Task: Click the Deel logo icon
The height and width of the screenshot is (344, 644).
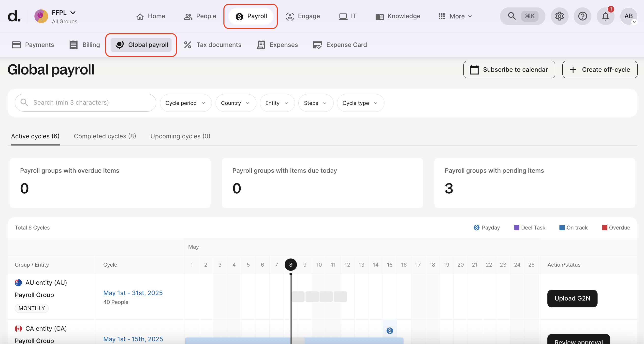Action: click(14, 16)
